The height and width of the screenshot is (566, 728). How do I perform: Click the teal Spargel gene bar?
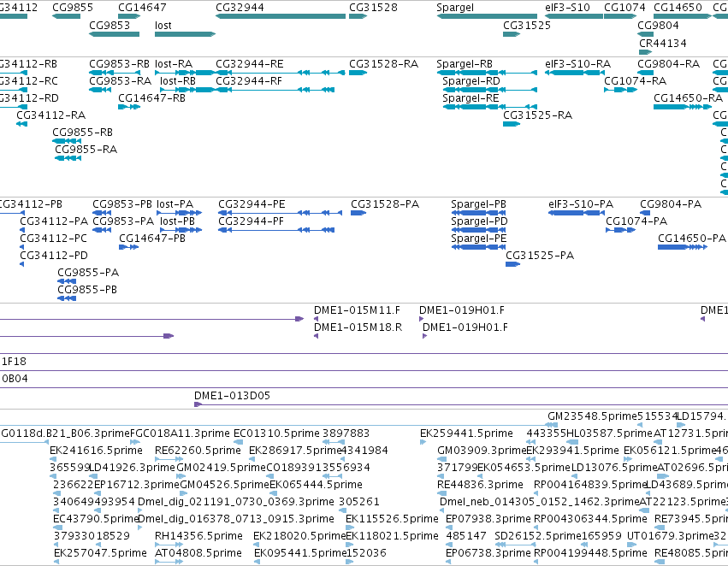coord(487,16)
